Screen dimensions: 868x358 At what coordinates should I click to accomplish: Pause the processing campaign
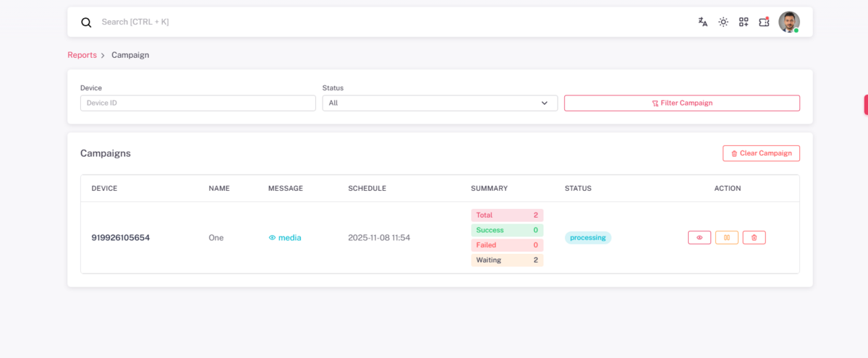coord(726,237)
